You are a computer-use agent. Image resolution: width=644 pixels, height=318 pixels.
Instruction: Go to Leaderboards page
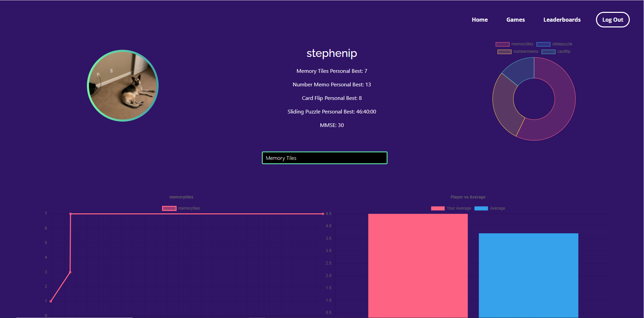tap(562, 20)
